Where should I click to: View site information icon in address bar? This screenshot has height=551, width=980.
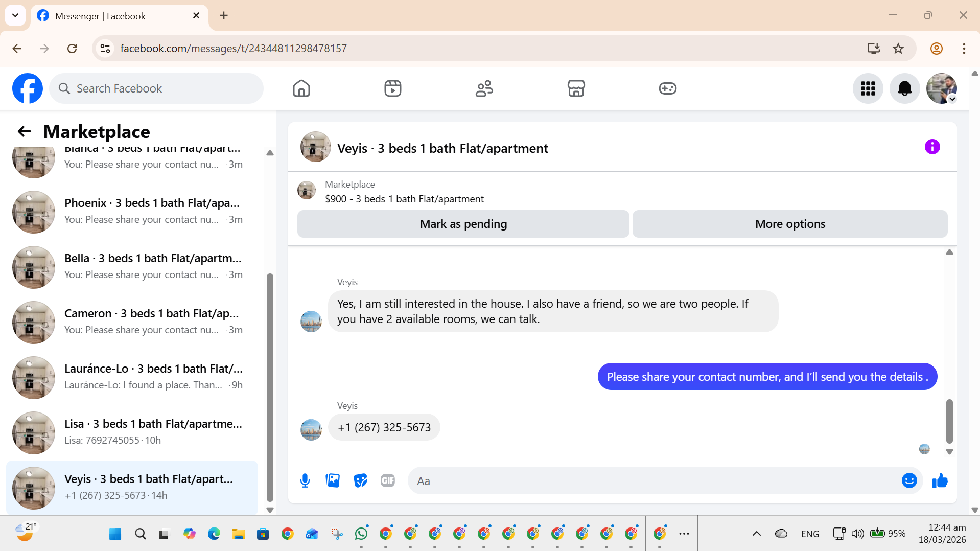[105, 49]
